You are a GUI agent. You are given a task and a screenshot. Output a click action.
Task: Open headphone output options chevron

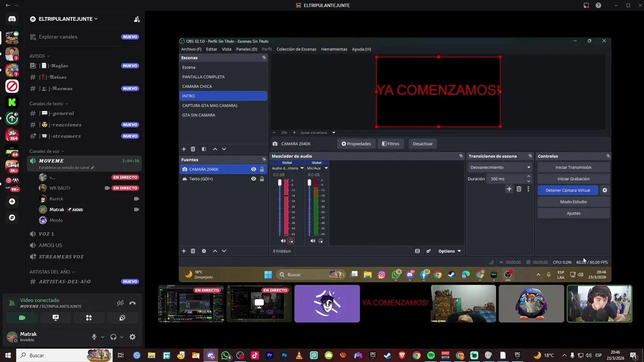pyautogui.click(x=122, y=337)
